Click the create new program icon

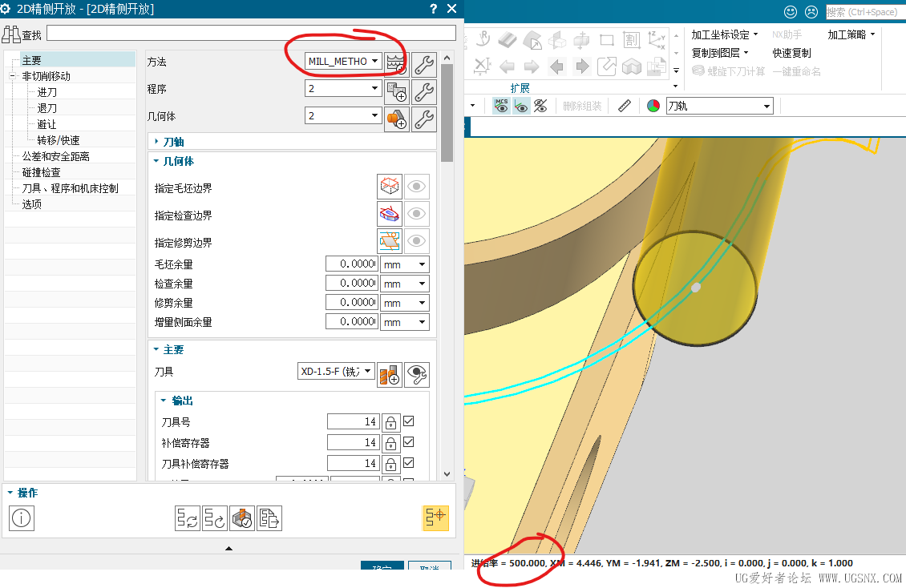[x=397, y=91]
